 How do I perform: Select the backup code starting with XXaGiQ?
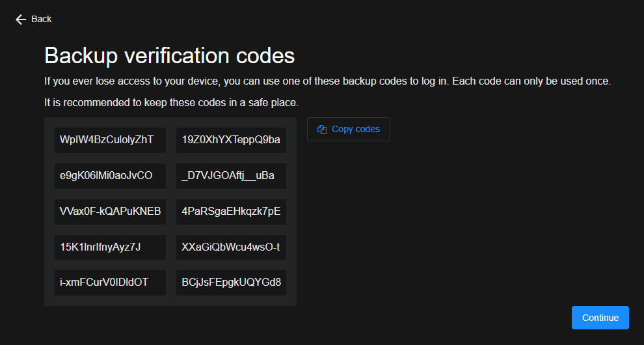coord(231,247)
